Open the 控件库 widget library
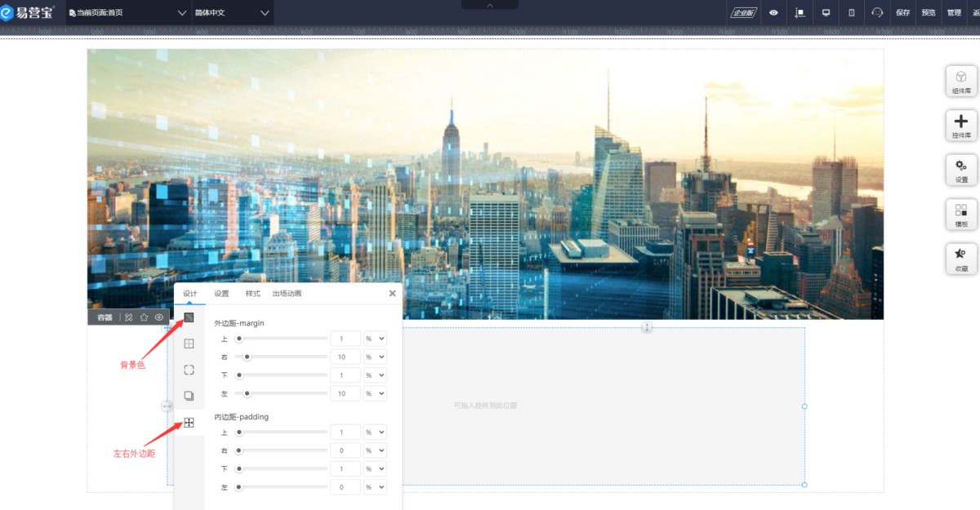The height and width of the screenshot is (510, 980). pyautogui.click(x=961, y=126)
